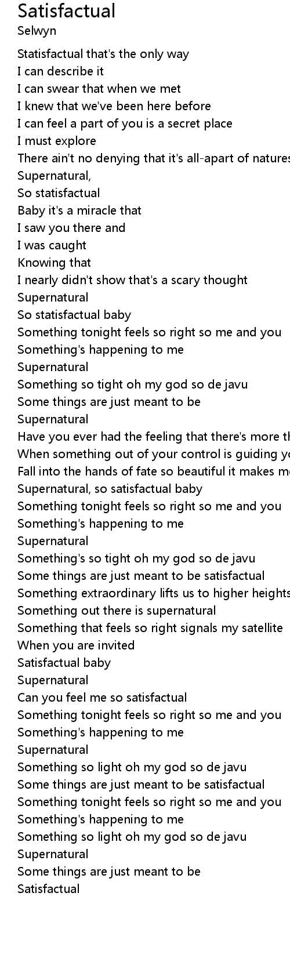Click "Can you feel me so satisfactual"
This screenshot has height=980, width=290.
[102, 698]
